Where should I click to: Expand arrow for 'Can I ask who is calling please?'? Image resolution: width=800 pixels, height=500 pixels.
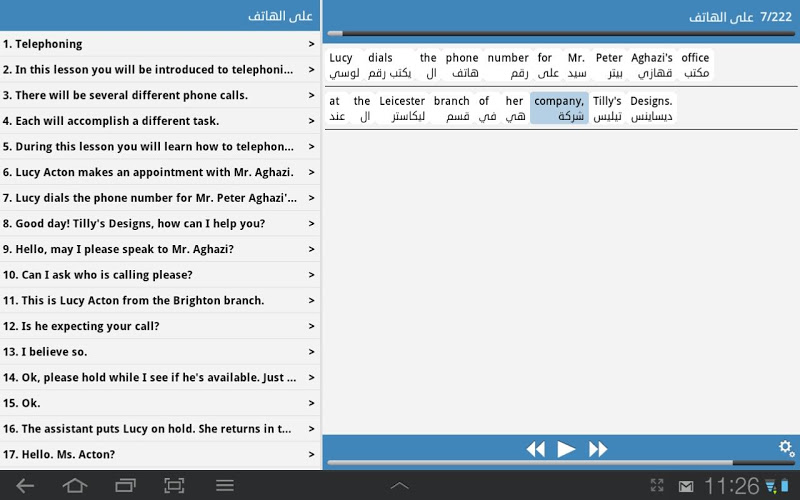(x=311, y=274)
